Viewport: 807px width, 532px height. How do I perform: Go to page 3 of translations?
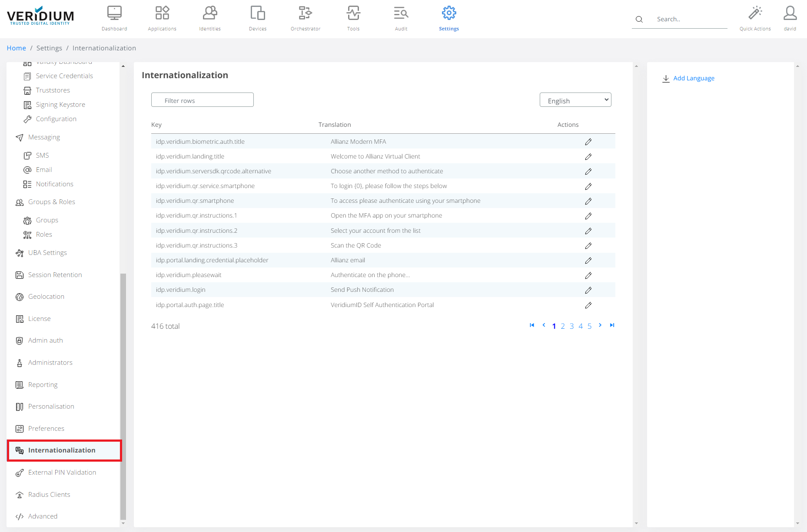571,326
